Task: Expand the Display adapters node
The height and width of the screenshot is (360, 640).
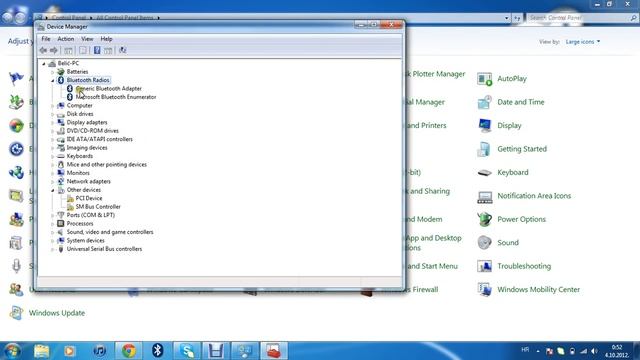Action: point(53,122)
